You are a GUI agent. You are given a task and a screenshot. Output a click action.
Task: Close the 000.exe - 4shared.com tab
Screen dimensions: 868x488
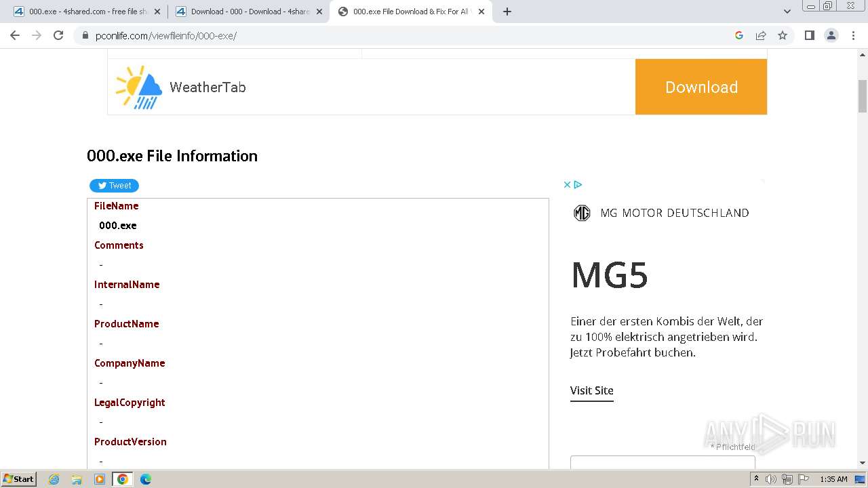(157, 12)
